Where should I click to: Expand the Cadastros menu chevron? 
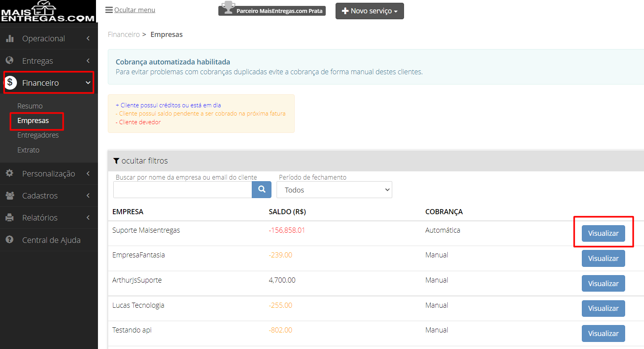(x=88, y=195)
